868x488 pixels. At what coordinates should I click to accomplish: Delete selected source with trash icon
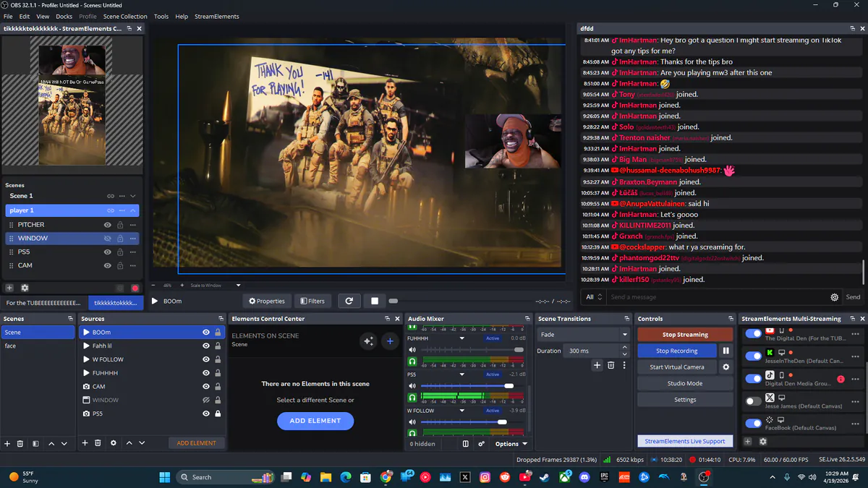98,443
